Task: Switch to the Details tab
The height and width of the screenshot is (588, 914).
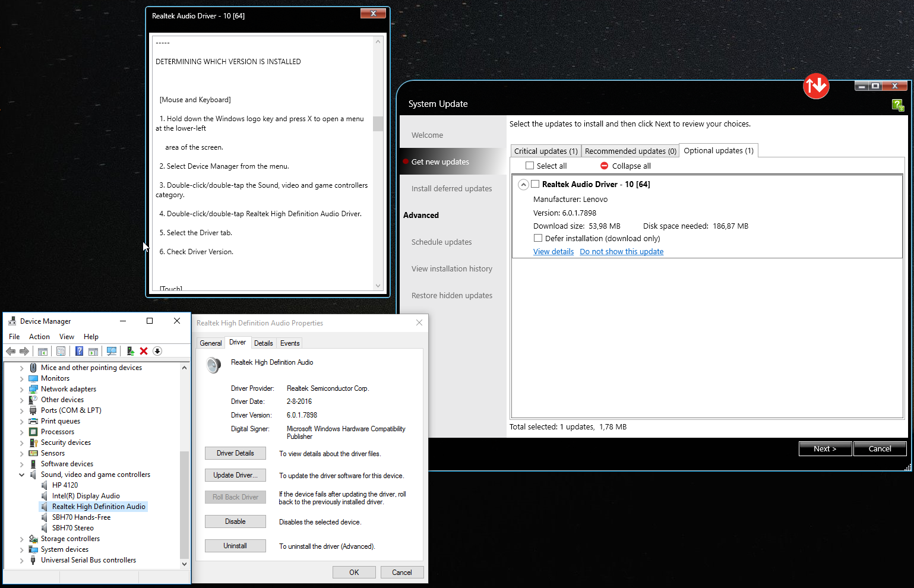Action: pos(264,343)
